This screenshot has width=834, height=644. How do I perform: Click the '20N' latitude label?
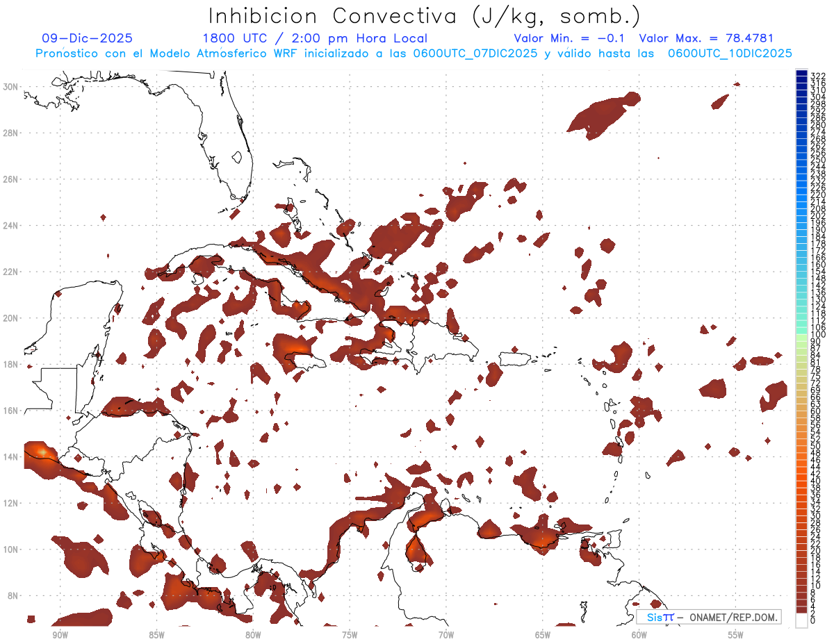tap(10, 318)
